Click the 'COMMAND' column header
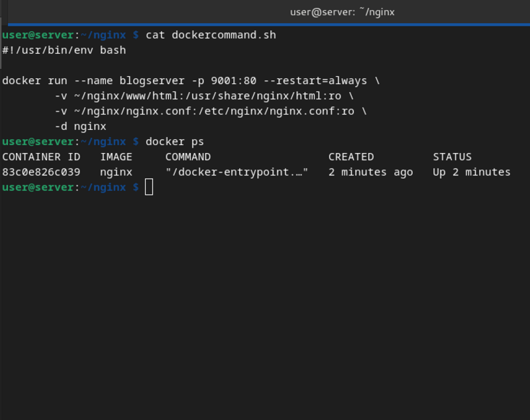 pos(188,157)
